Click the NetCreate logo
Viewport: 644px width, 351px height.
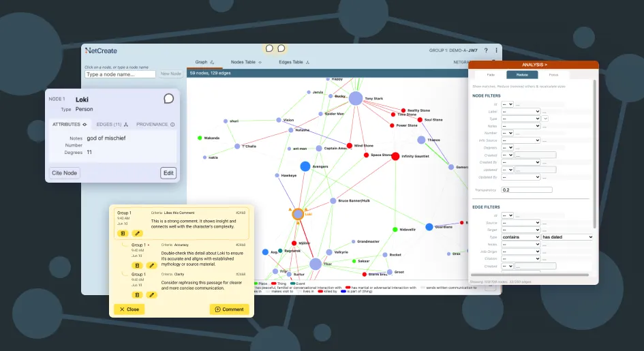101,50
